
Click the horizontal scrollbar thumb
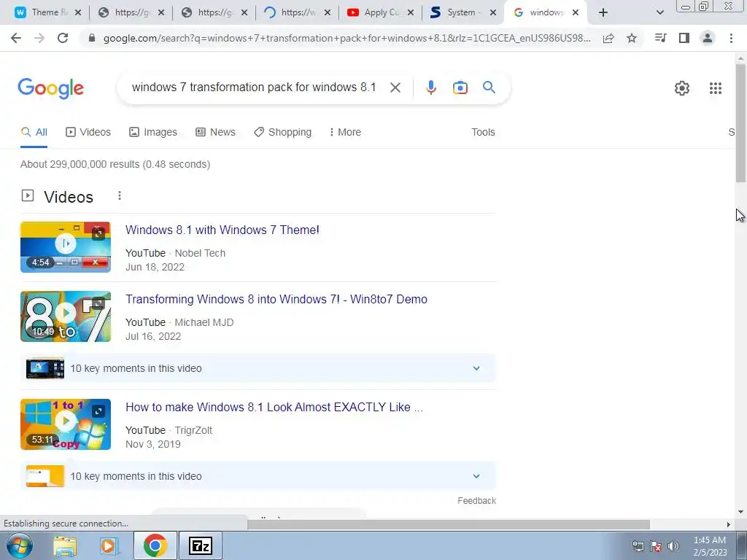point(449,524)
